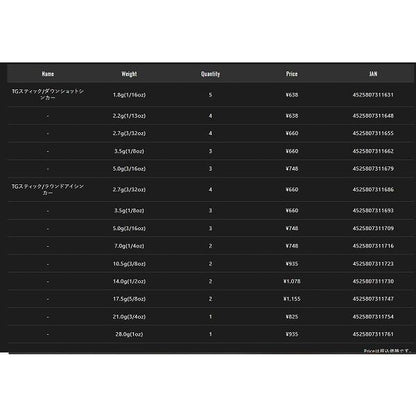Click the quantity 1 in the 28.0g row

(x=210, y=334)
